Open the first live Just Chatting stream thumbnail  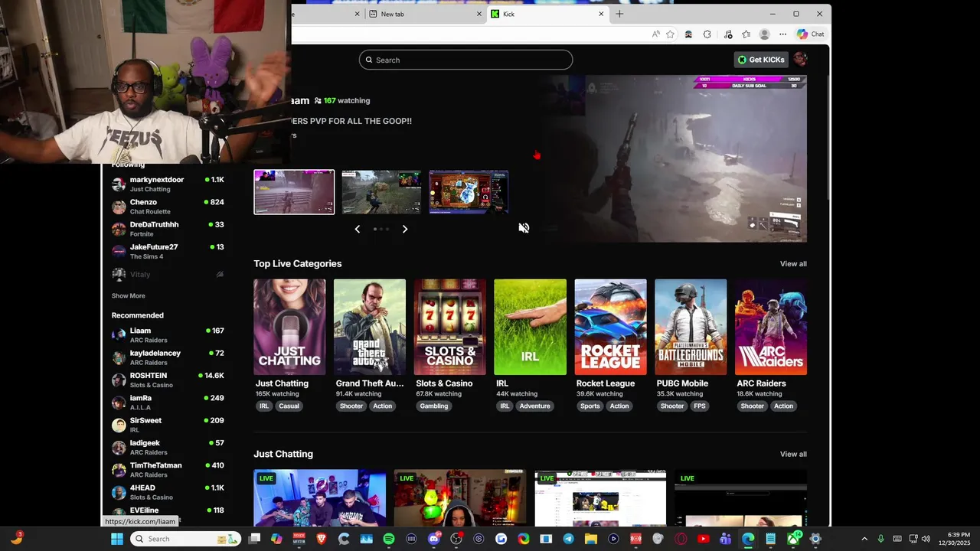320,498
